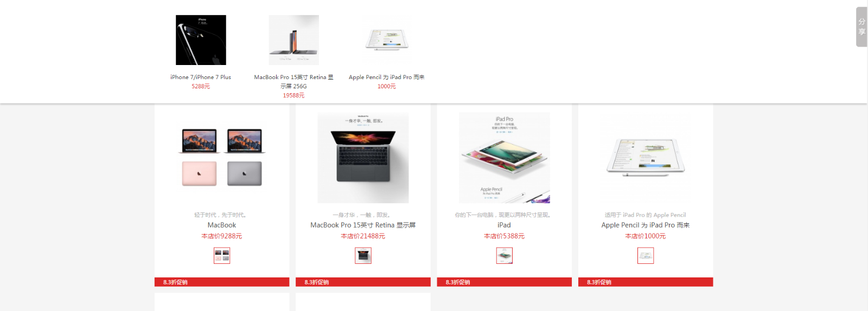Open the large Apple Pencil card picture
Viewport: 868px width, 311px height.
tap(646, 158)
